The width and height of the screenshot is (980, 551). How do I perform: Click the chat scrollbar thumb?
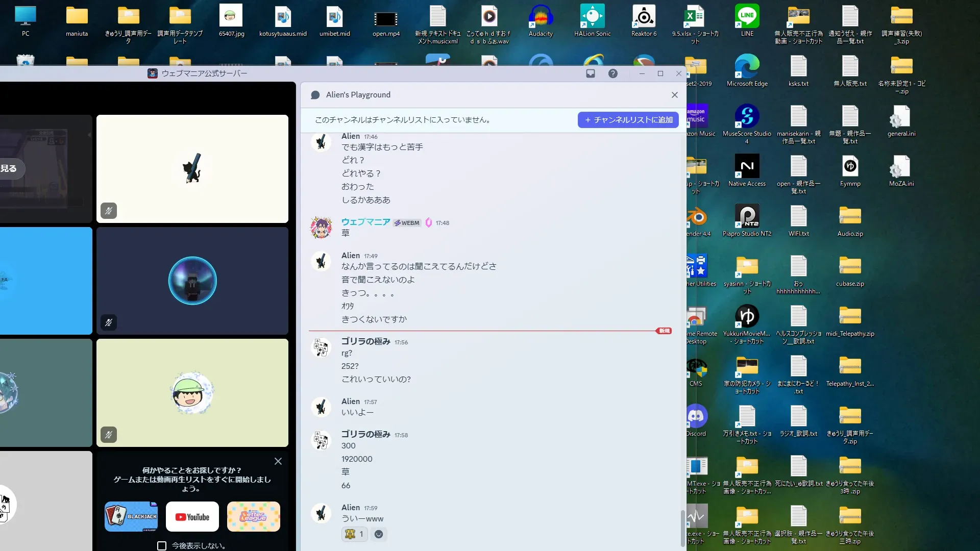click(x=683, y=528)
